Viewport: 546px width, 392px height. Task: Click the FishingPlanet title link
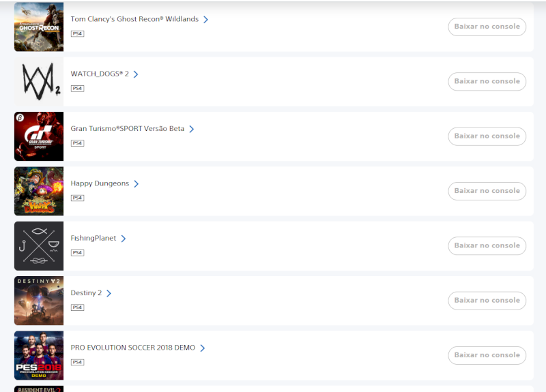pyautogui.click(x=94, y=238)
